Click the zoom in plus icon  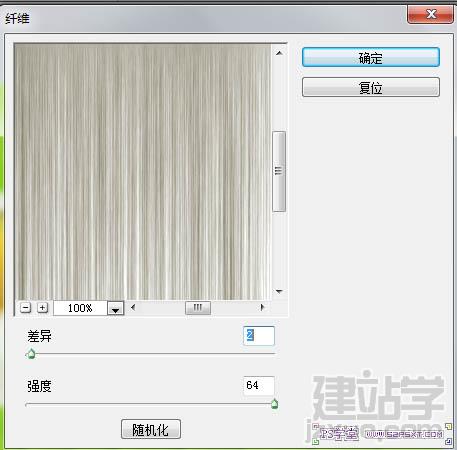pos(42,307)
